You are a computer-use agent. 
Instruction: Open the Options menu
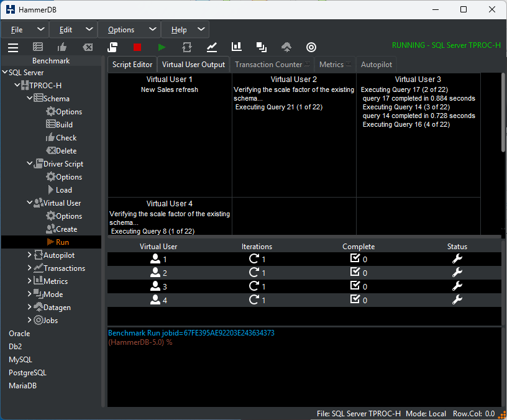(x=121, y=30)
